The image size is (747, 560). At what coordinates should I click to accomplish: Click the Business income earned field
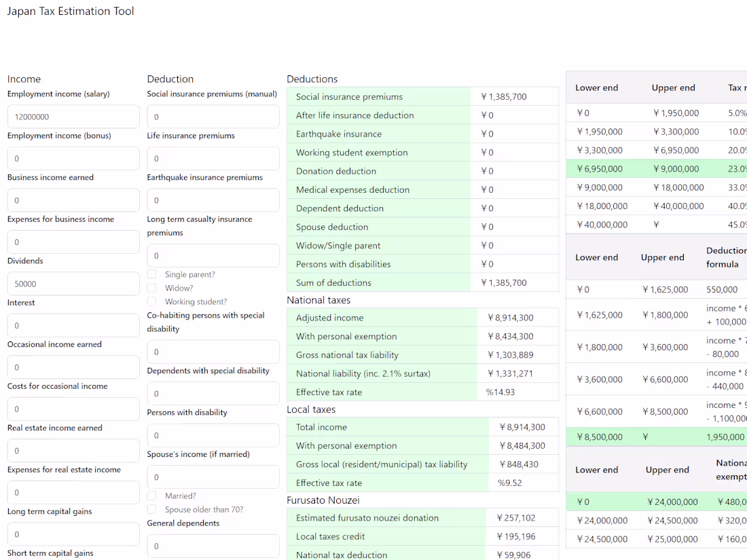pos(73,200)
